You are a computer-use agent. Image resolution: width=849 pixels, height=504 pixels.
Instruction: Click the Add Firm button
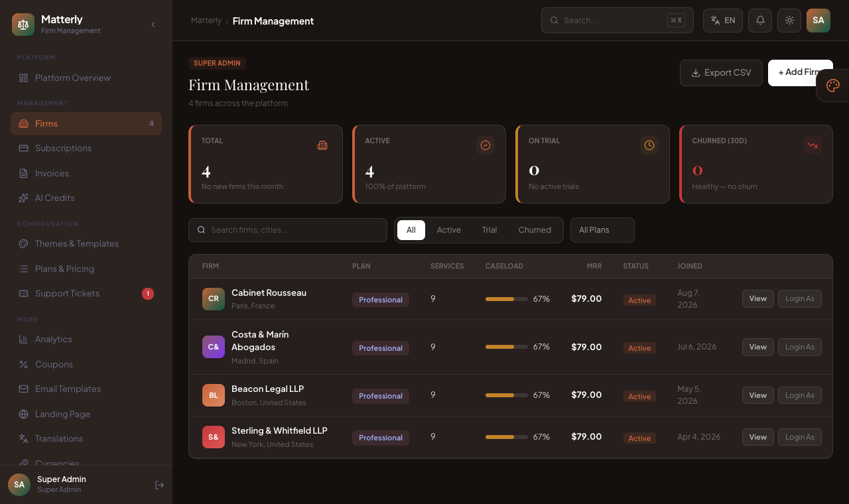[x=801, y=73]
